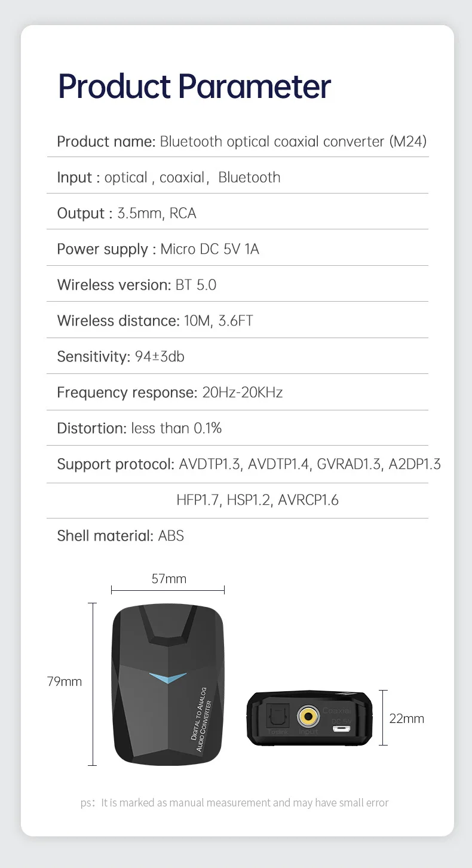This screenshot has width=472, height=868.
Task: Click the rear-view device port panel image
Action: [x=309, y=719]
